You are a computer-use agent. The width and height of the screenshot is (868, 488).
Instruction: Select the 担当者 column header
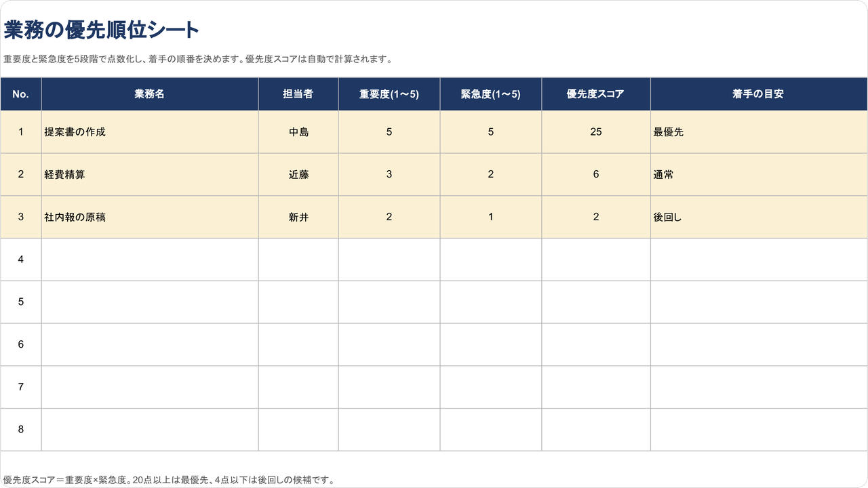click(x=298, y=94)
